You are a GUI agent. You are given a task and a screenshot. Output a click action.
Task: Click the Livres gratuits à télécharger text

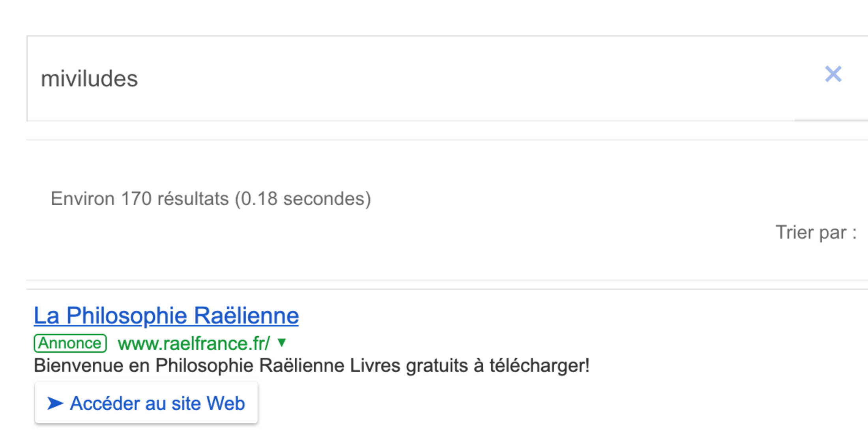[x=470, y=366]
